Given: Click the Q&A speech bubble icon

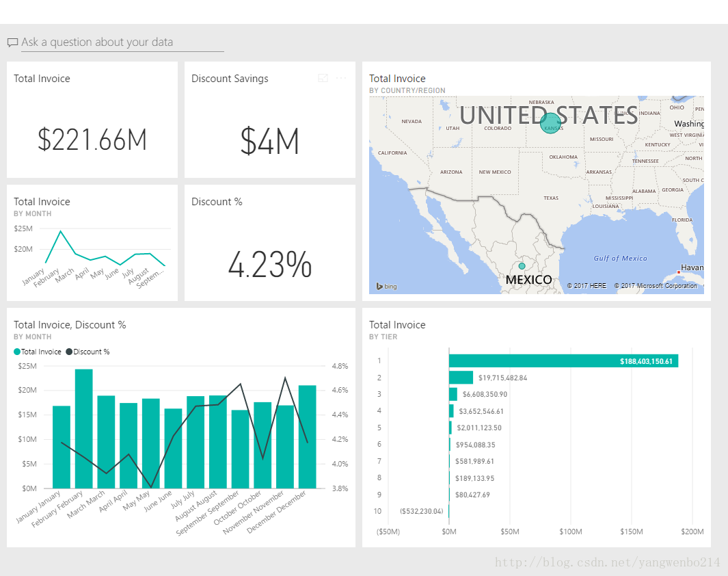Looking at the screenshot, I should tap(12, 42).
